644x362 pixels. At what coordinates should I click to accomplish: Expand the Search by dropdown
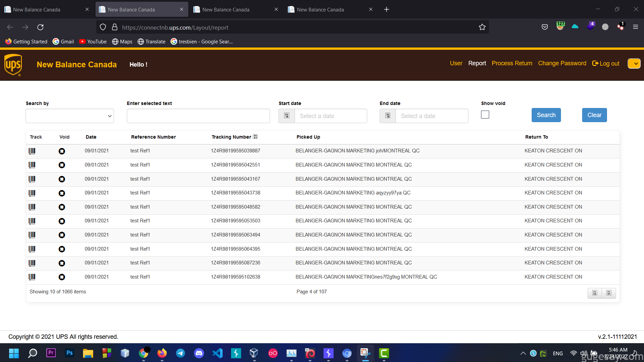70,116
